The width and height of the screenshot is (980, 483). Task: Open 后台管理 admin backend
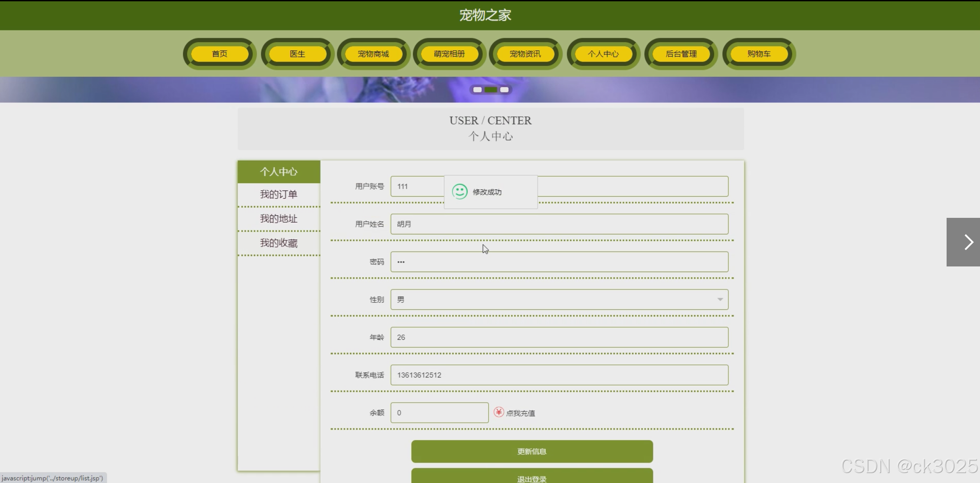click(681, 54)
